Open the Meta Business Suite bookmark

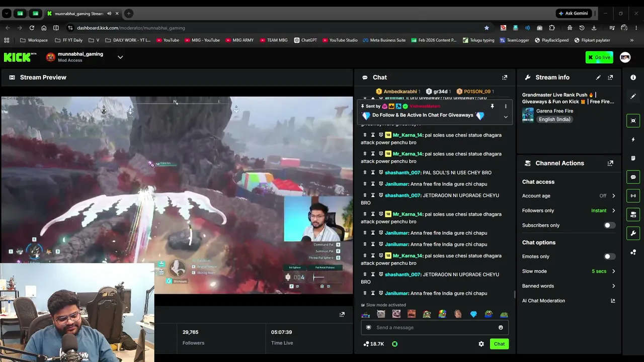[384, 40]
